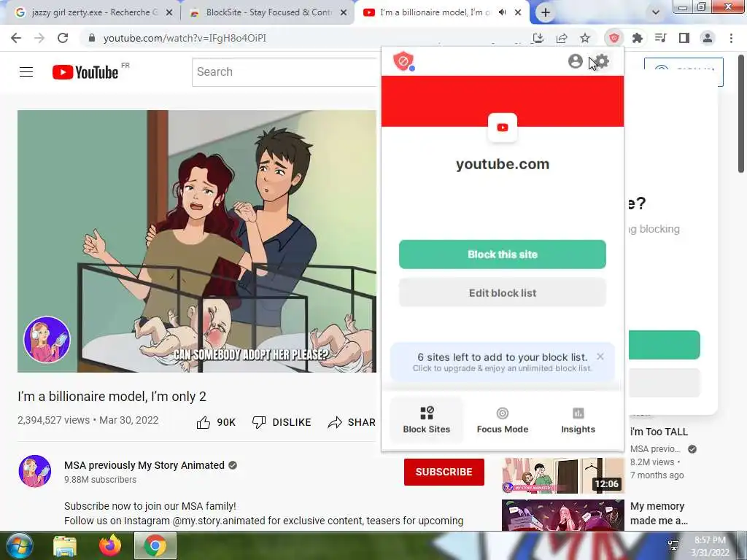Click the BlockSite extension icon in toolbar
Viewport: 747px width, 560px height.
coord(614,38)
